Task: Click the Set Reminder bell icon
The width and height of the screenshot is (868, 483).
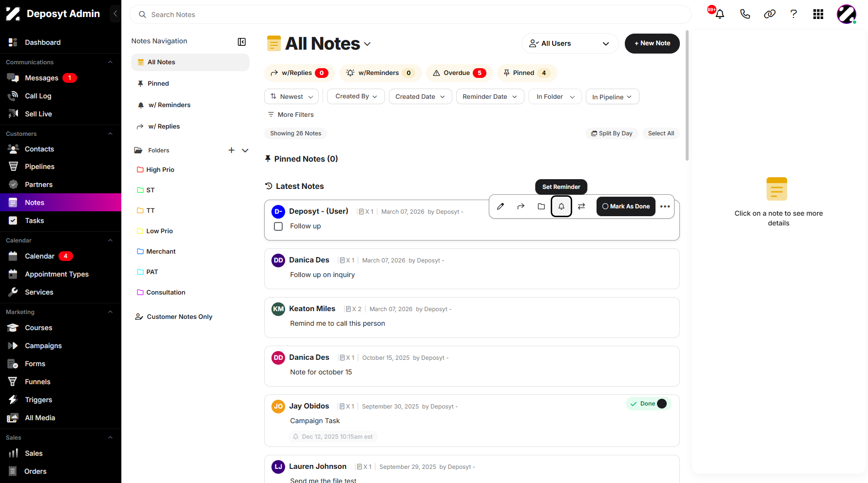Action: coord(561,206)
